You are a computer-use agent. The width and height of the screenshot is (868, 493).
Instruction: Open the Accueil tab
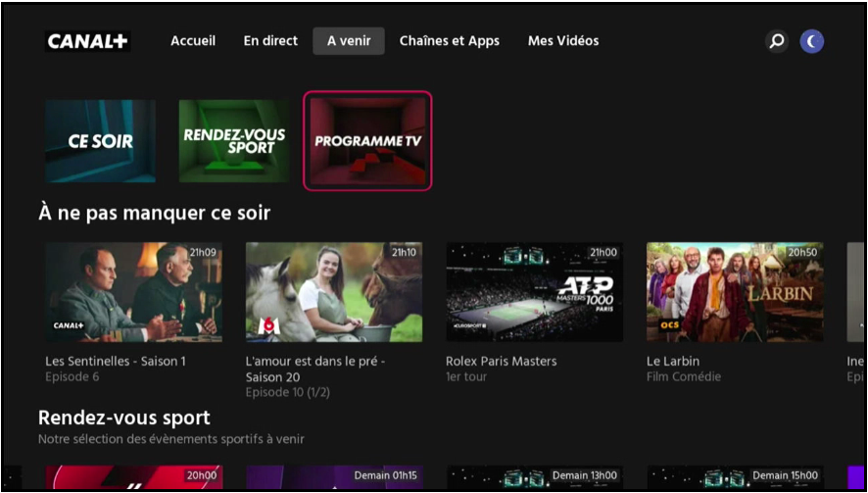pos(193,41)
